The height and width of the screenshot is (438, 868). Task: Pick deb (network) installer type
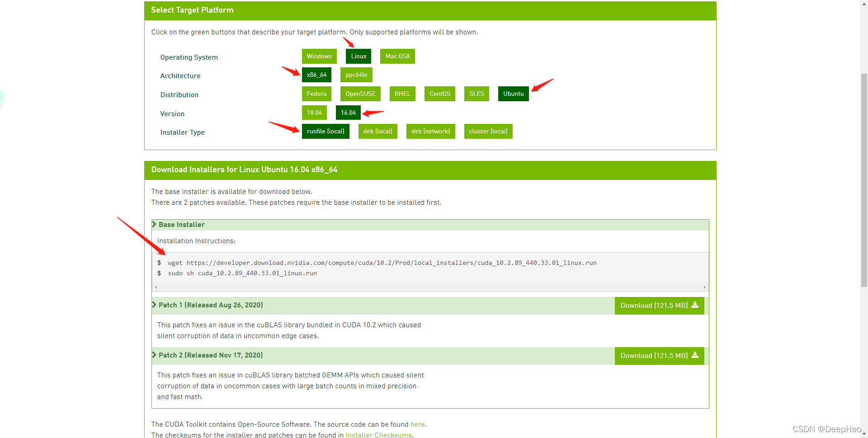coord(430,132)
